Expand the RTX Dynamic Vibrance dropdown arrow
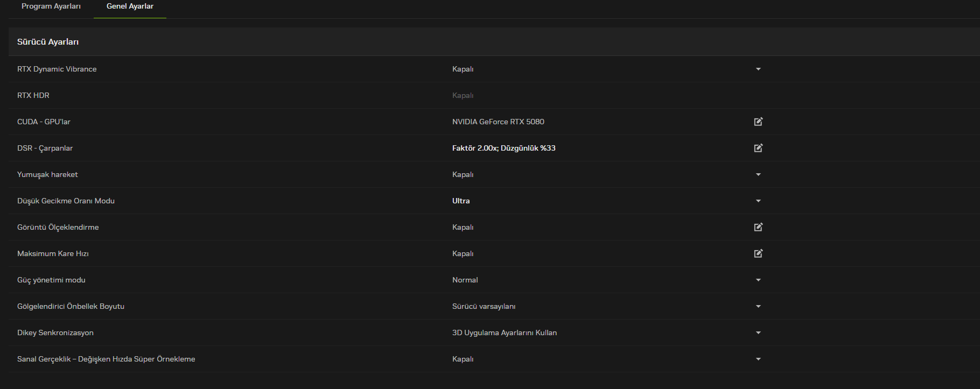This screenshot has width=980, height=389. coord(758,69)
